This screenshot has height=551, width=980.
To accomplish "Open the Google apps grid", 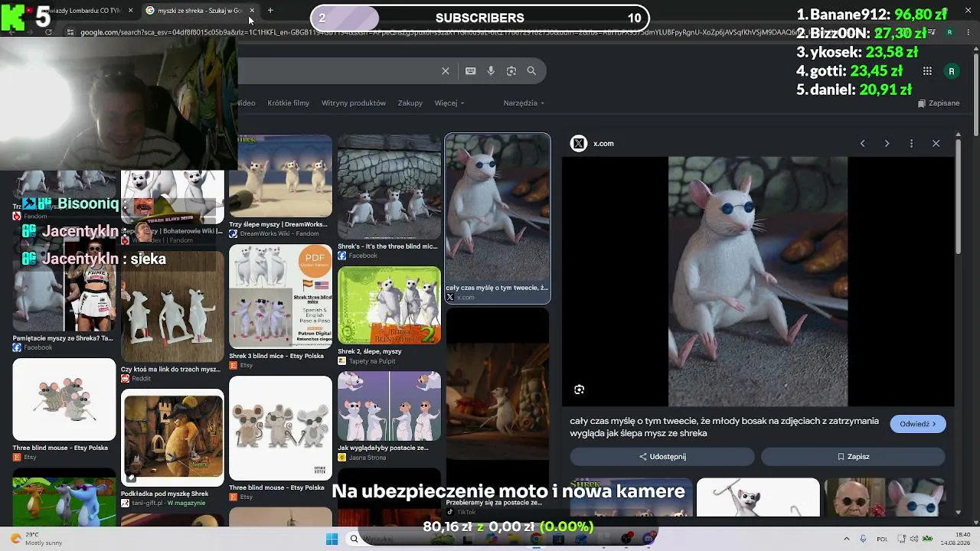I will point(927,71).
